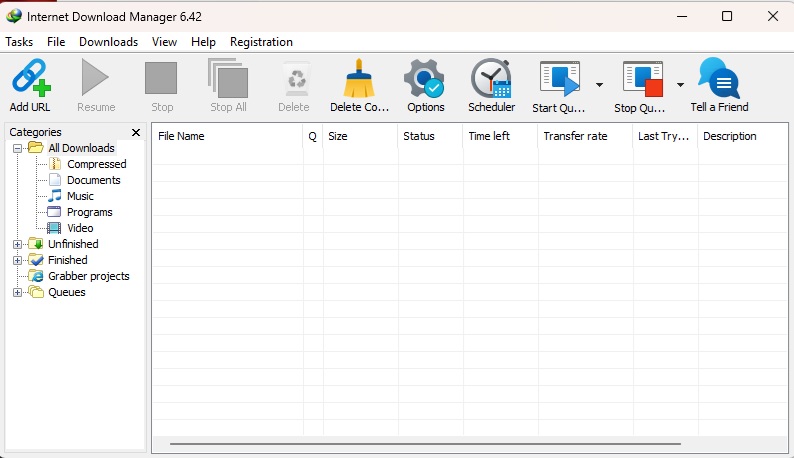Screen dimensions: 794x458
Task: Click the Music note icon
Action: [x=55, y=196]
